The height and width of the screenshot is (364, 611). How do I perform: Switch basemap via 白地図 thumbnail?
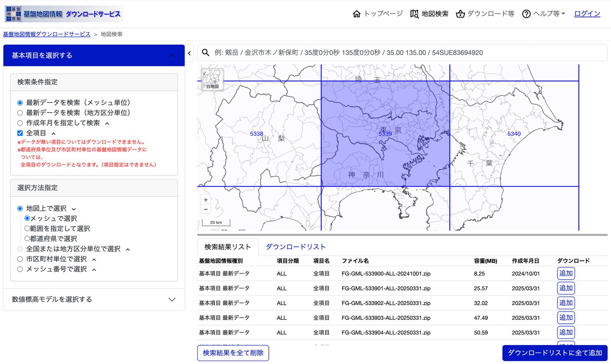[x=212, y=79]
